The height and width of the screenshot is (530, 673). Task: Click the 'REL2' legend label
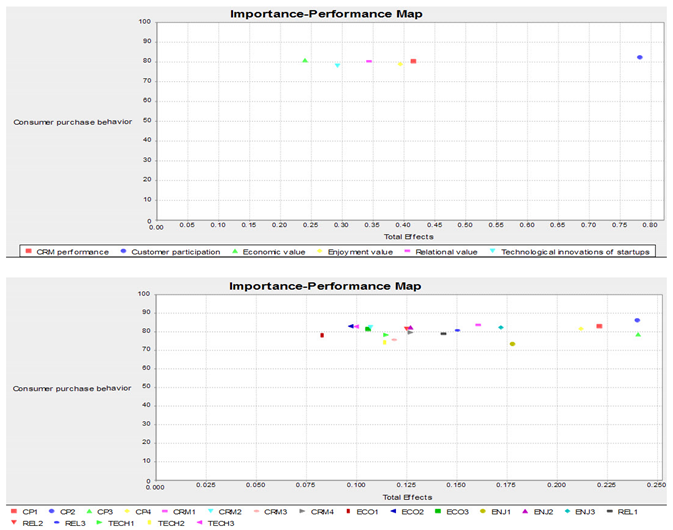33,523
